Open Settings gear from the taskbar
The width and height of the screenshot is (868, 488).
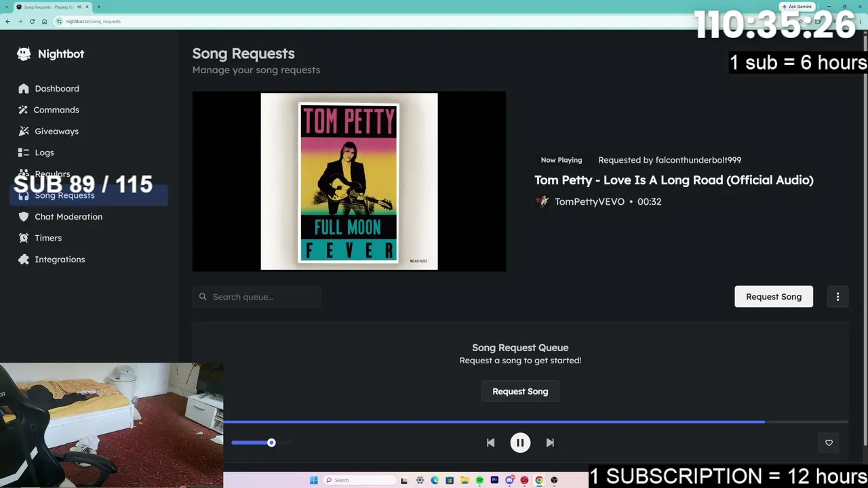[x=420, y=481]
